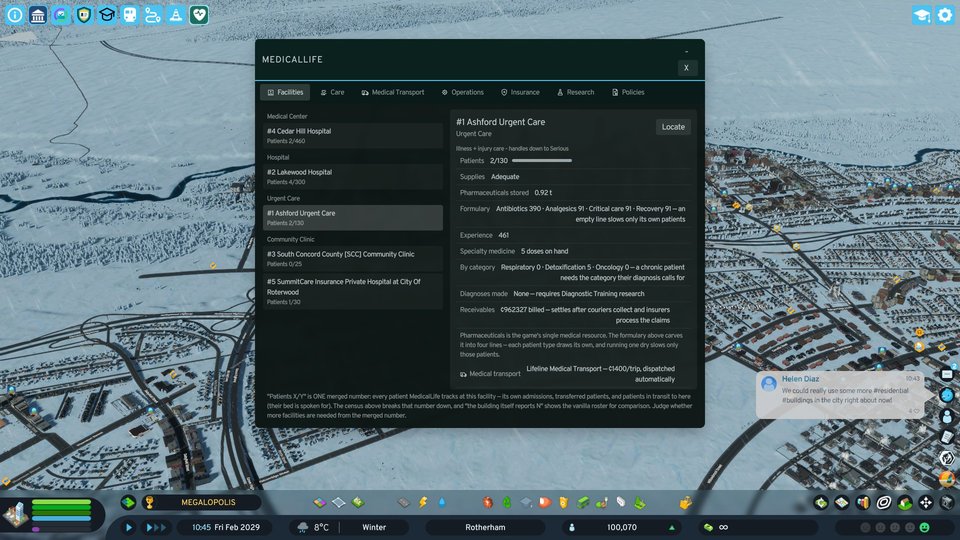Select #3 South Concord County Community Clinic
Screen dimensions: 960x540
[x=353, y=258]
